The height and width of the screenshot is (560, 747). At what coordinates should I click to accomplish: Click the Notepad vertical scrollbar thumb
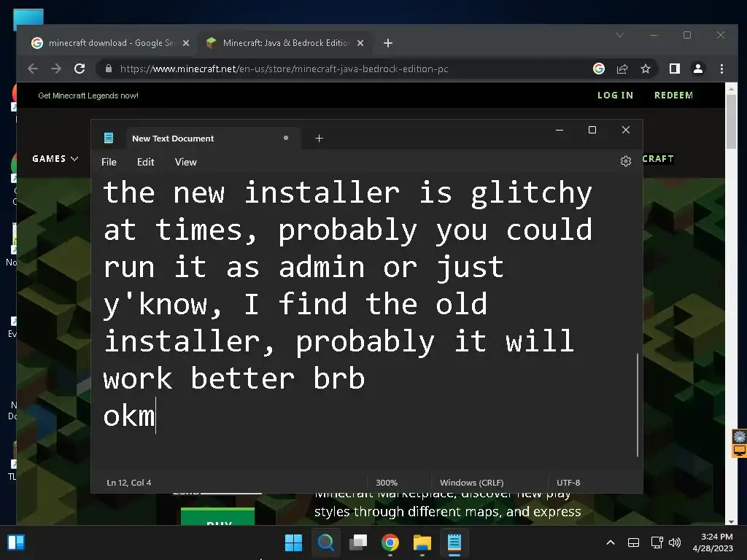(637, 405)
